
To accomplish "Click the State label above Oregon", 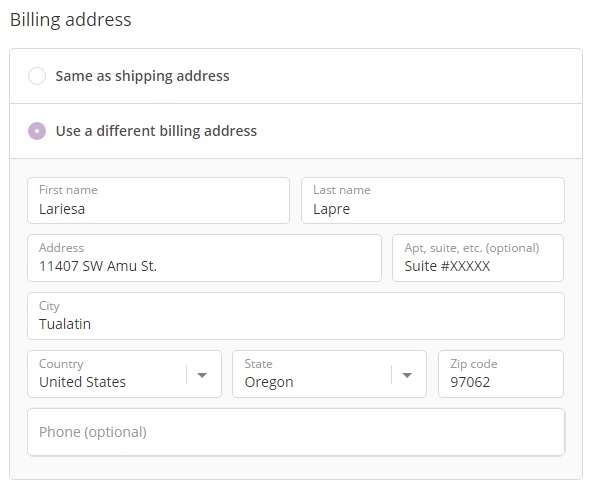I will point(258,364).
